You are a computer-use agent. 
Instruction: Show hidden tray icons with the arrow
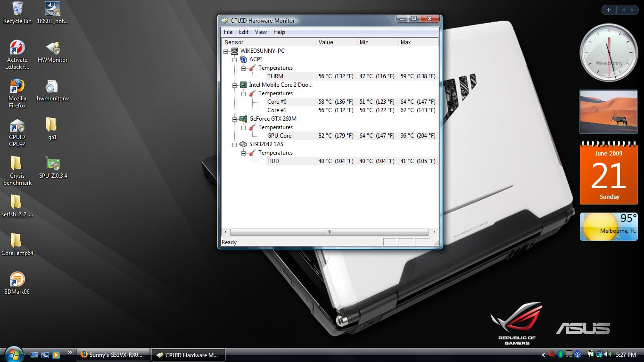pyautogui.click(x=543, y=354)
